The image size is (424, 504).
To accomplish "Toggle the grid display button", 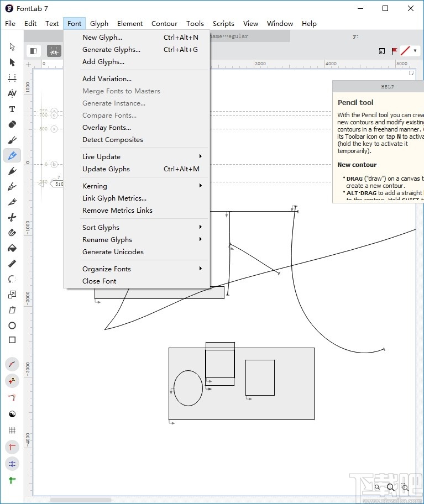I will click(12, 431).
